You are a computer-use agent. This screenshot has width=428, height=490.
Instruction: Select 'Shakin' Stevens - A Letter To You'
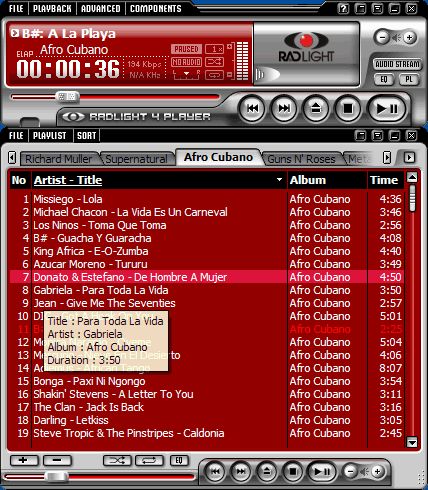click(207, 394)
